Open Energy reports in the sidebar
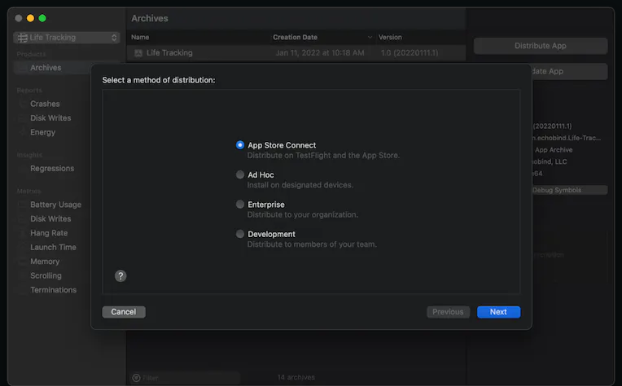This screenshot has height=386, width=622. pyautogui.click(x=43, y=132)
